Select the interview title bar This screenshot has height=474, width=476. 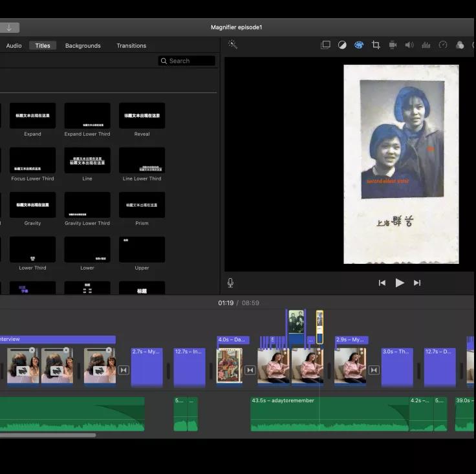point(58,339)
